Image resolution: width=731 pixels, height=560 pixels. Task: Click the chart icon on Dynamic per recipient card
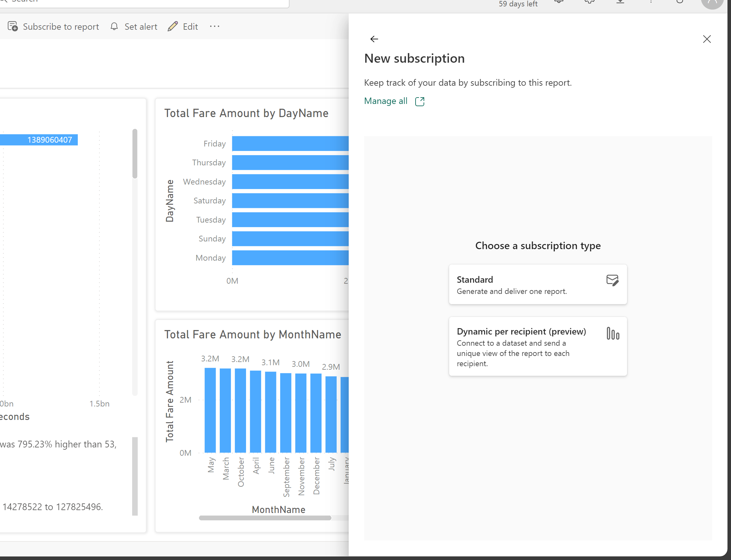(613, 334)
